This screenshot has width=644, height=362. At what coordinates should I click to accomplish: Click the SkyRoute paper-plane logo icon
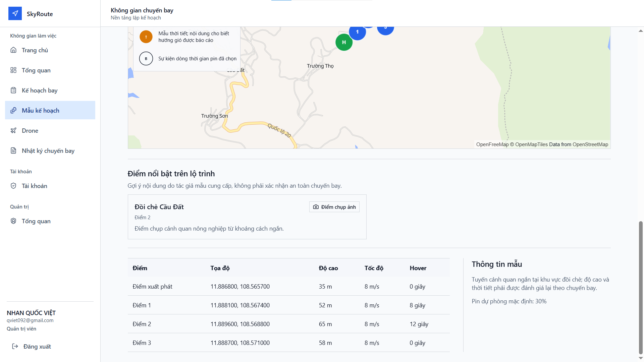[15, 13]
